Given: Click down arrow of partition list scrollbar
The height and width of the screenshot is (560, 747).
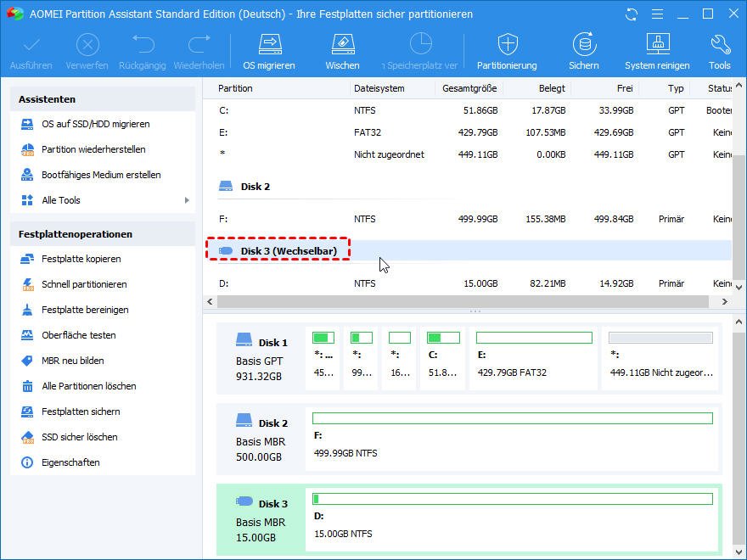Looking at the screenshot, I should tap(739, 287).
